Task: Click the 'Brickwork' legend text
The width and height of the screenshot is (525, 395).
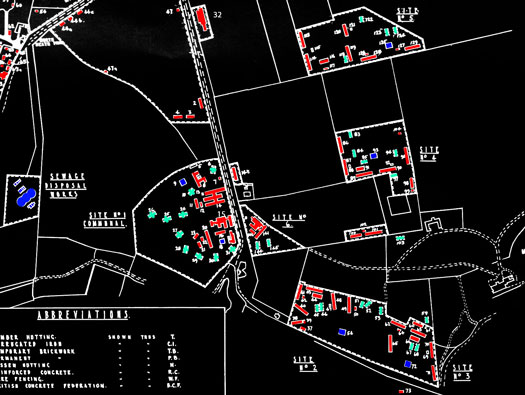Action: point(57,351)
